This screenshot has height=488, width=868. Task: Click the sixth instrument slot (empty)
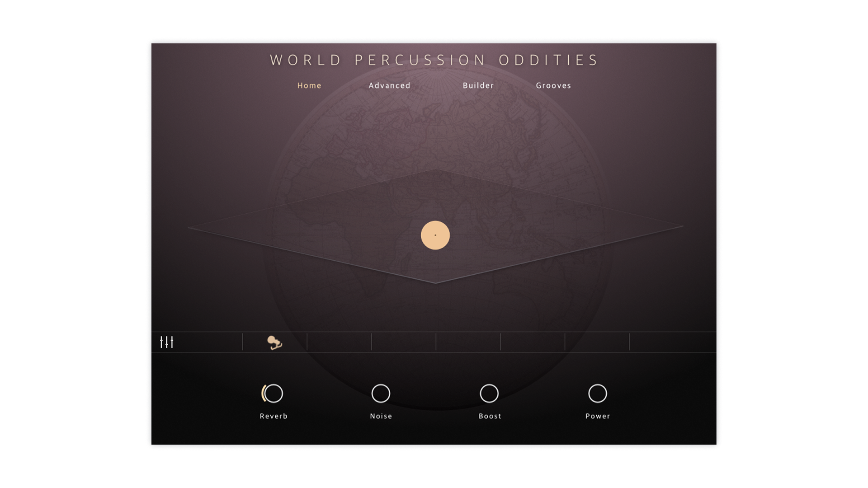(597, 342)
